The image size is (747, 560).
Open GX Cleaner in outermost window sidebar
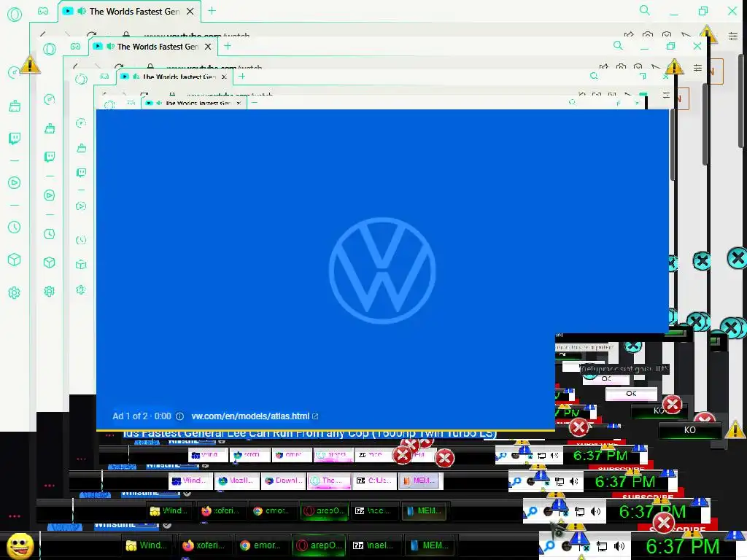15,106
